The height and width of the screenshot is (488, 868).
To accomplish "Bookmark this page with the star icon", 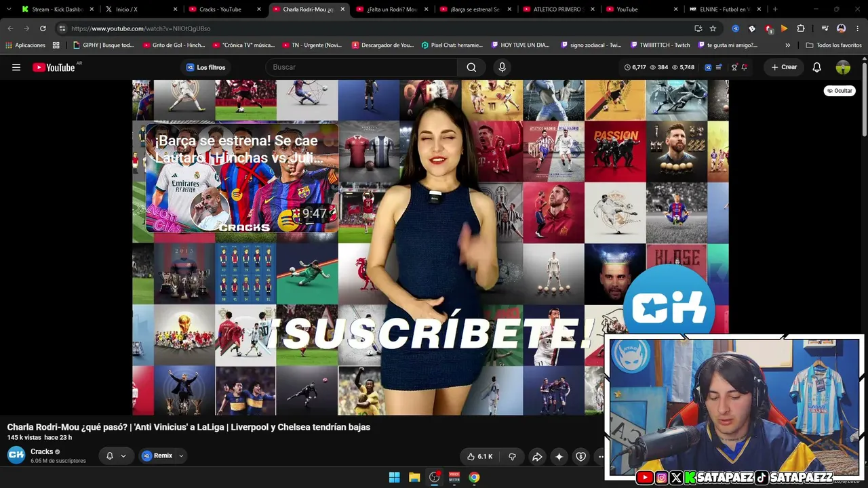I will 713,28.
